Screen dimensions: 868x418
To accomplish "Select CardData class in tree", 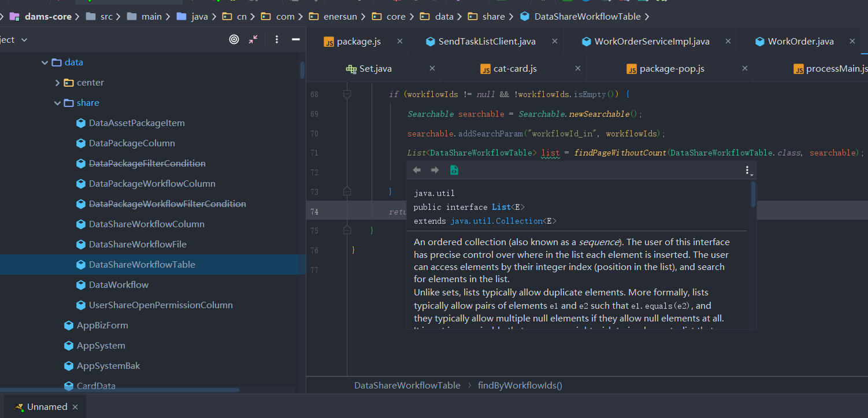I will click(96, 386).
